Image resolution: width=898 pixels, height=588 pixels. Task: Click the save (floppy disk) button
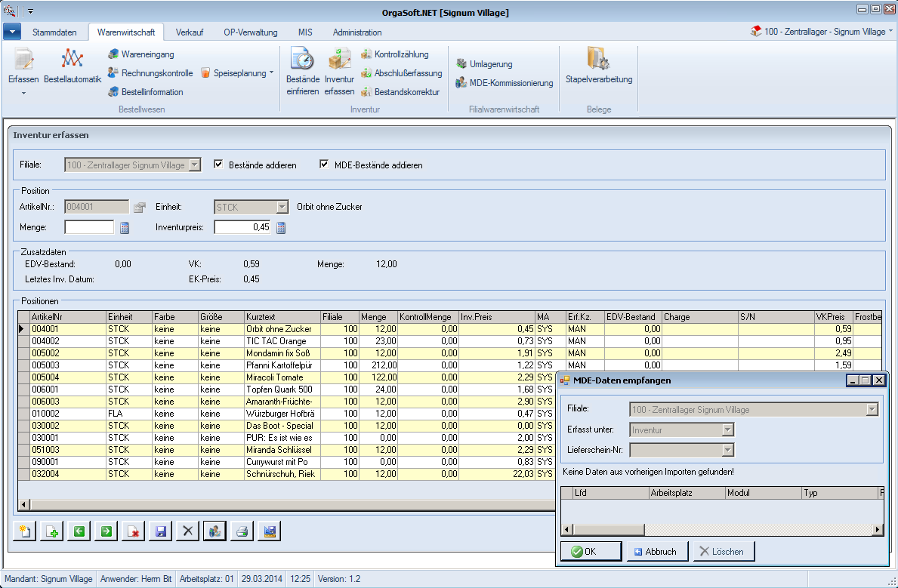pyautogui.click(x=160, y=531)
